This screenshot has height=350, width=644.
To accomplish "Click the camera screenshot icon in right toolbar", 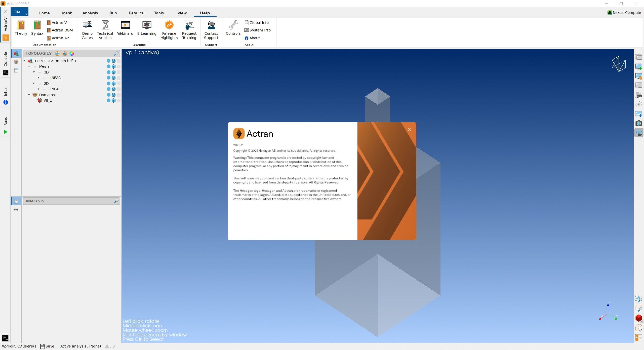I will click(x=638, y=123).
